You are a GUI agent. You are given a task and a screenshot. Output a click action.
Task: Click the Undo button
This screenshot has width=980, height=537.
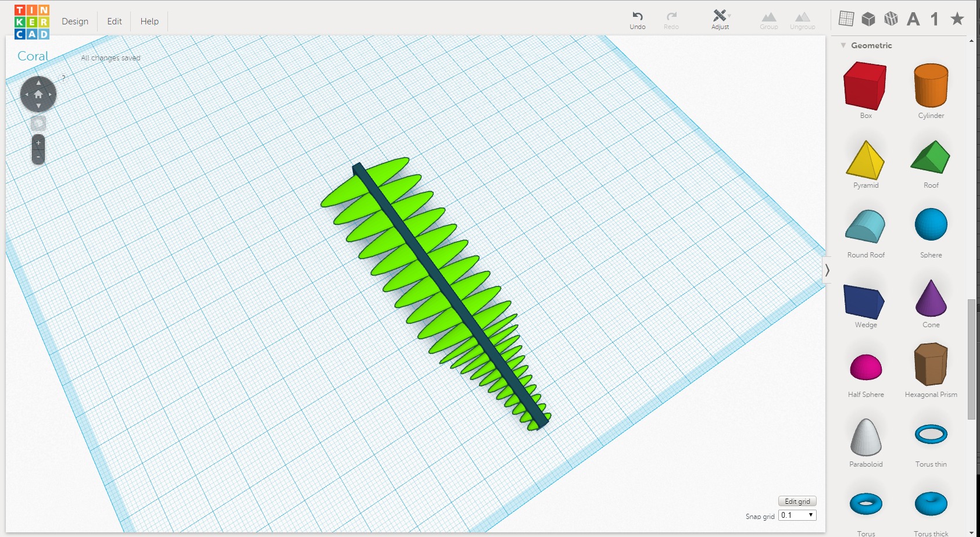tap(638, 20)
